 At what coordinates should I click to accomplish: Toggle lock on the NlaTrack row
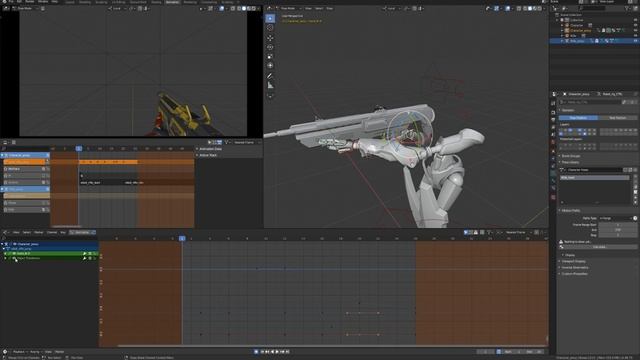pos(47,169)
